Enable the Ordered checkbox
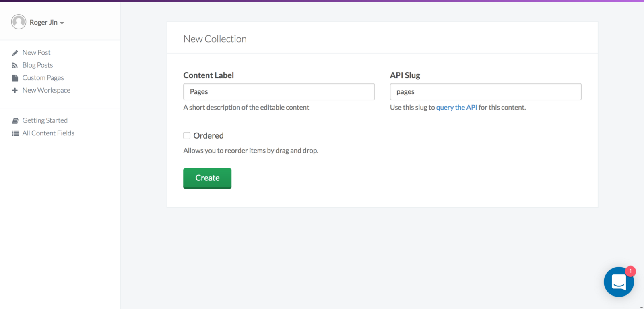 (x=187, y=136)
